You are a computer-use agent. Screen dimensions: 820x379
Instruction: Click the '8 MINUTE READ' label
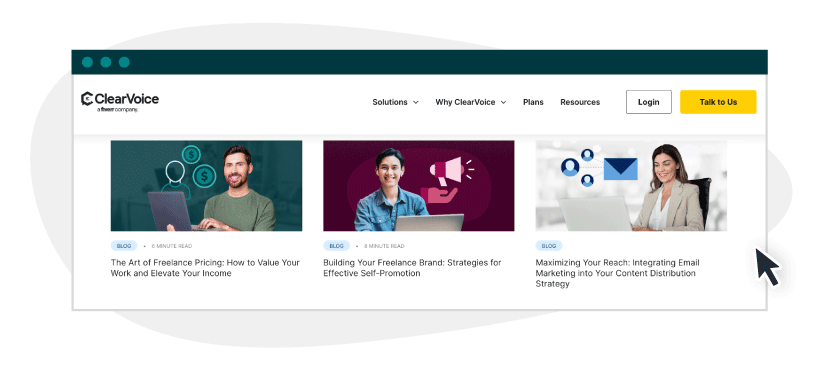point(384,246)
